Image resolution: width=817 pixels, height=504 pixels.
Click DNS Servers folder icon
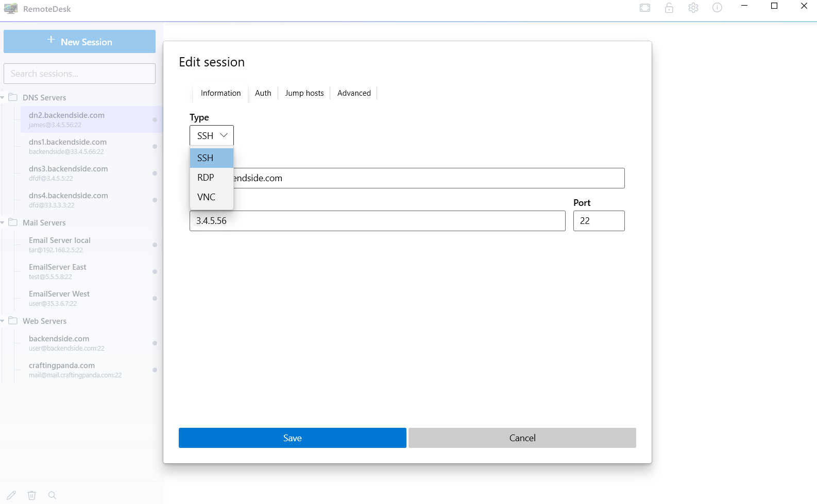click(x=13, y=97)
